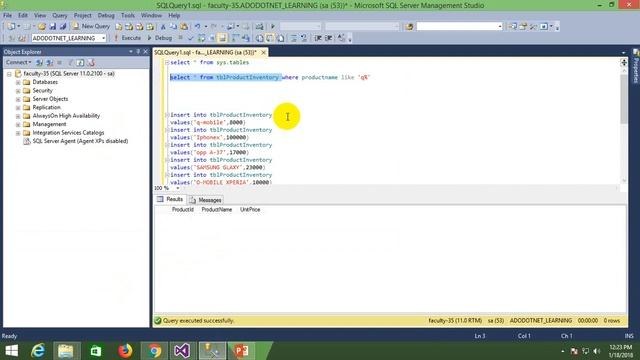Toggle the Results to Grid icon

pos(270,38)
